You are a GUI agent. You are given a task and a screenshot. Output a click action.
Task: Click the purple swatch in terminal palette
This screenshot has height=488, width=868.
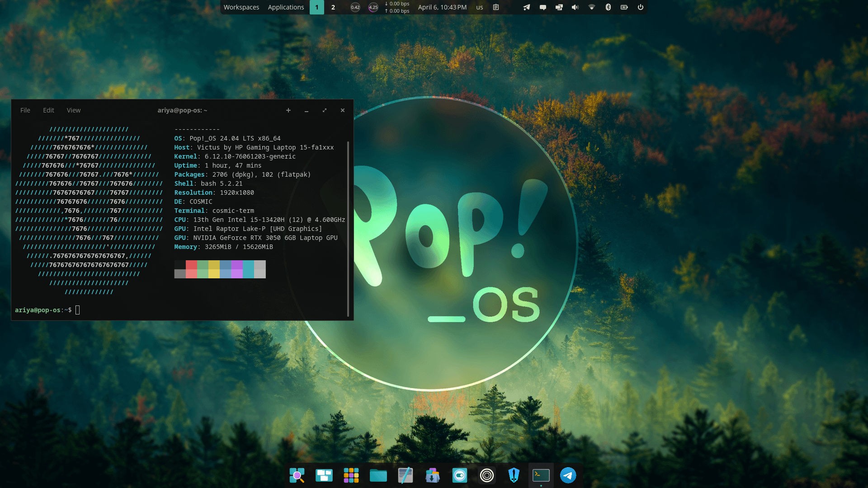coord(237,269)
